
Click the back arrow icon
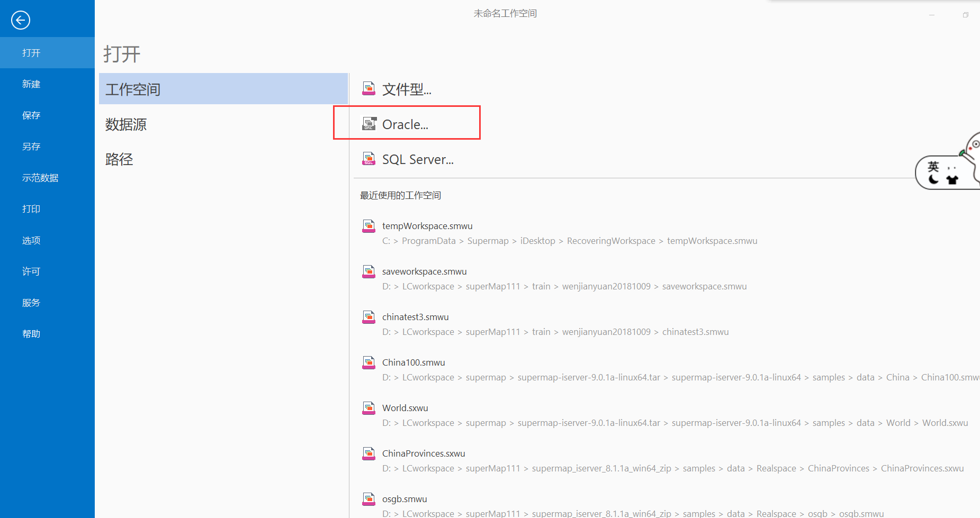point(21,20)
